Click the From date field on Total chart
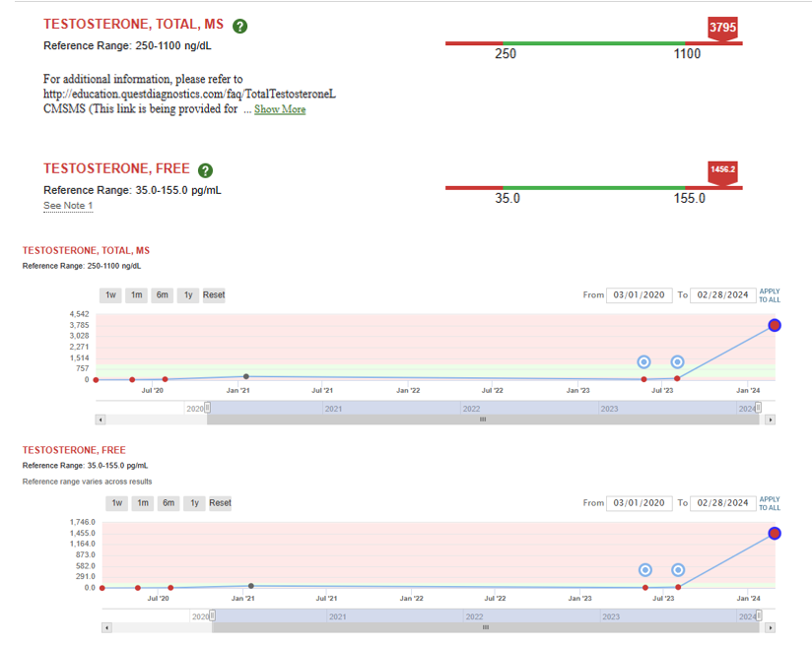This screenshot has width=812, height=645. tap(639, 295)
